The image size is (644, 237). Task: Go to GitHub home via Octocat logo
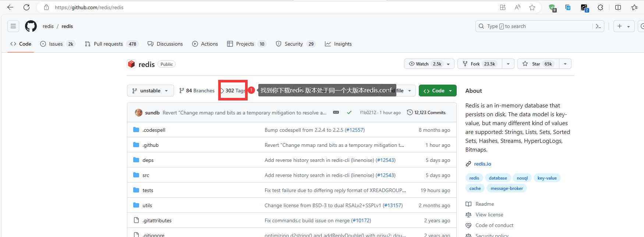[x=31, y=26]
